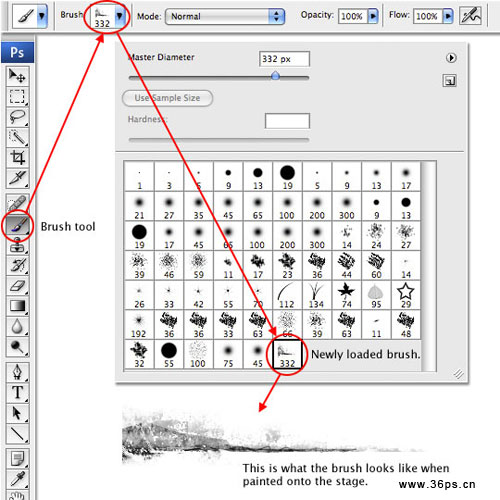This screenshot has width=500, height=500.
Task: Click the empty Hardness value field
Action: 287,121
